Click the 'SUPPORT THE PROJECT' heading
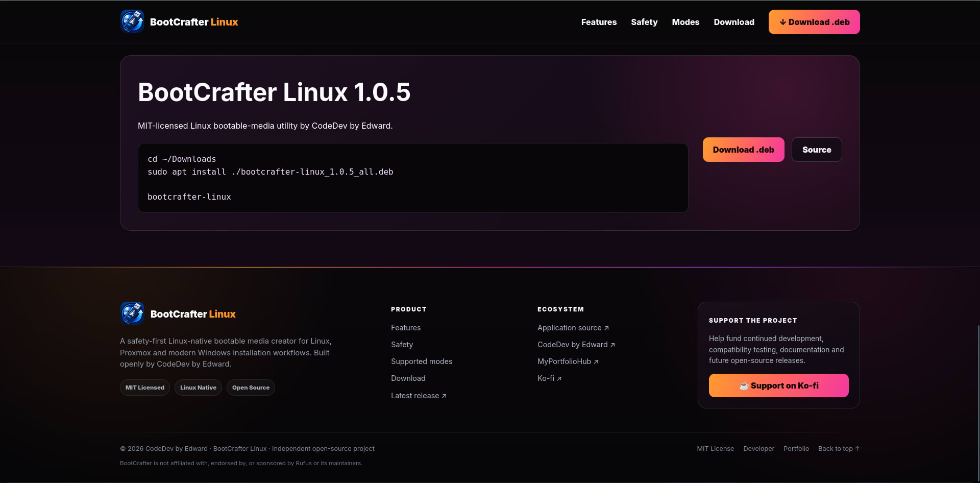Image resolution: width=980 pixels, height=483 pixels. 753,321
